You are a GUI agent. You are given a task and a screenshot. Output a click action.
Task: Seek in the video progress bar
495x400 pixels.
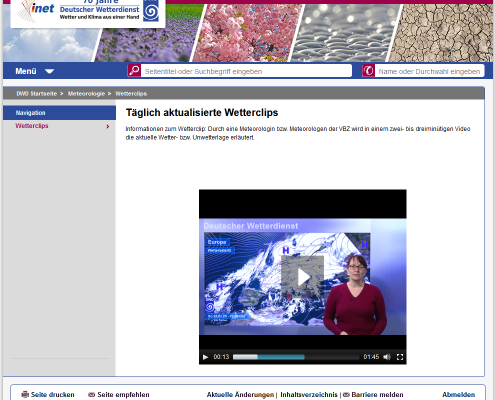click(x=296, y=357)
